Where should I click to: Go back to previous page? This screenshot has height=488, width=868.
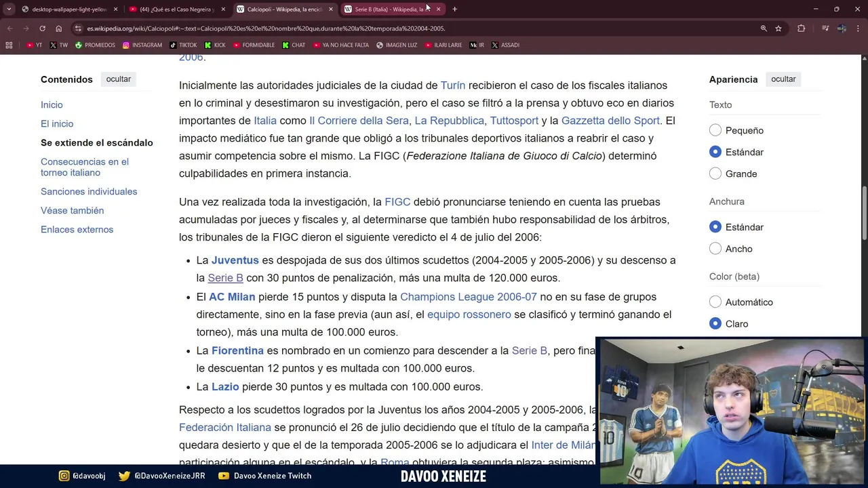[9, 28]
